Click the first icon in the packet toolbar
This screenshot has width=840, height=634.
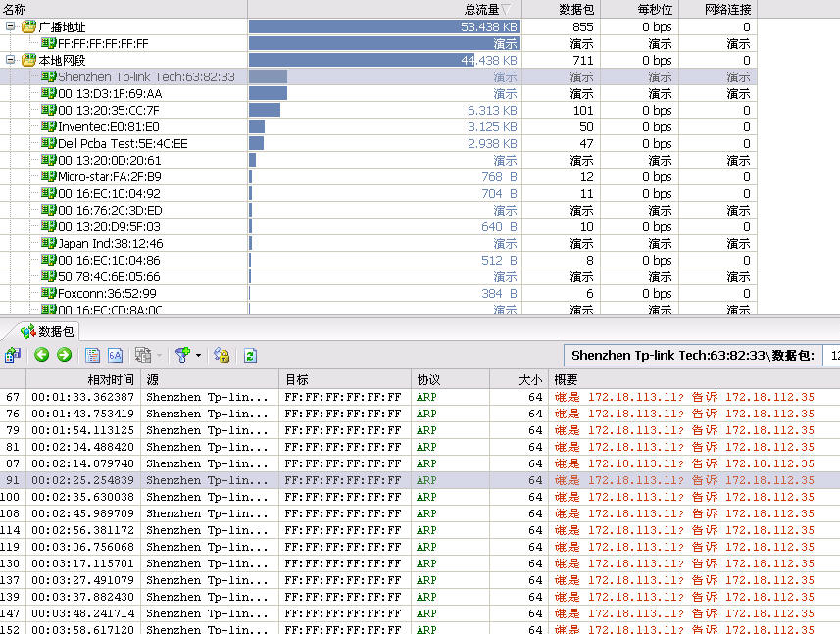[x=13, y=355]
